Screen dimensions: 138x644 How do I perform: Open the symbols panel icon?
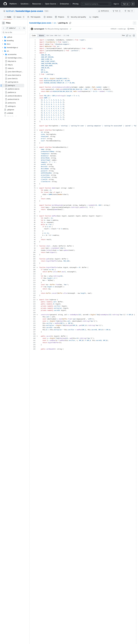[x=134, y=36]
